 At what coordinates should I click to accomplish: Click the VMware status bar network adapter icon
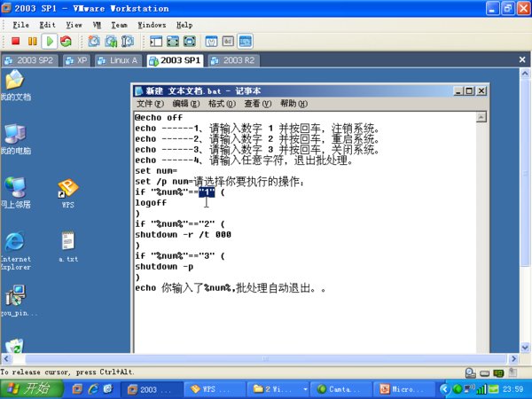coord(498,373)
